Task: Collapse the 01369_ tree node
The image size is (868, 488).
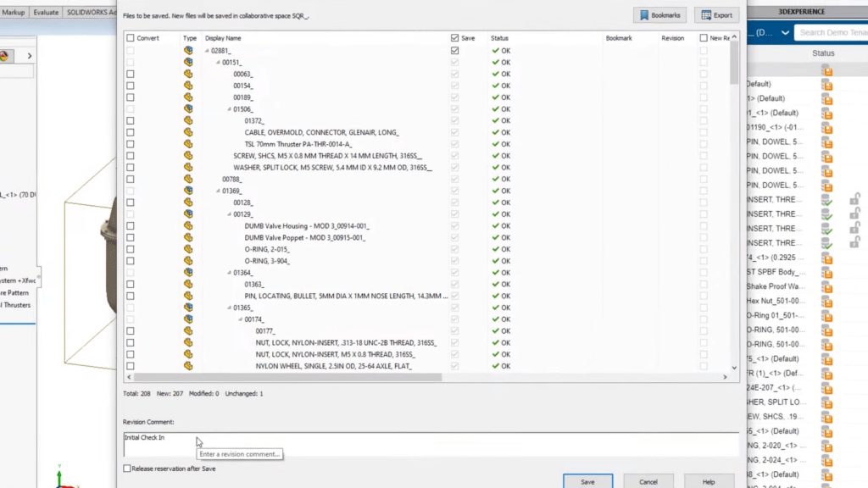Action: click(218, 191)
